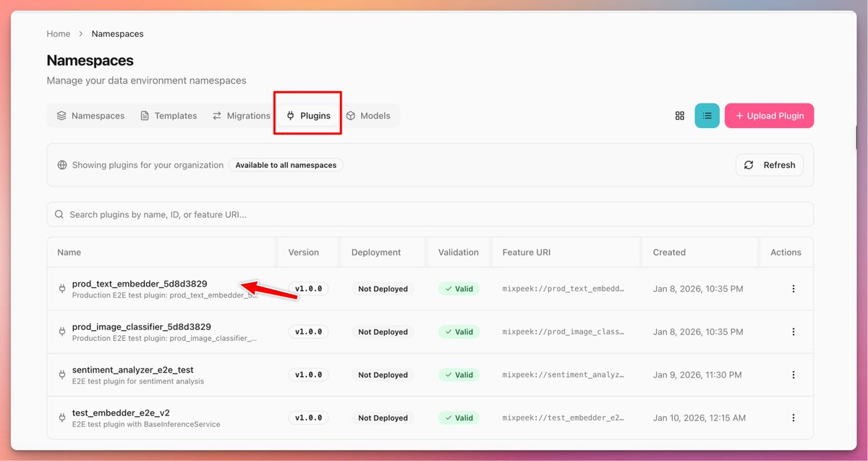868x461 pixels.
Task: Click v1.0.0 badge of sentiment_analyzer row
Action: pos(308,375)
